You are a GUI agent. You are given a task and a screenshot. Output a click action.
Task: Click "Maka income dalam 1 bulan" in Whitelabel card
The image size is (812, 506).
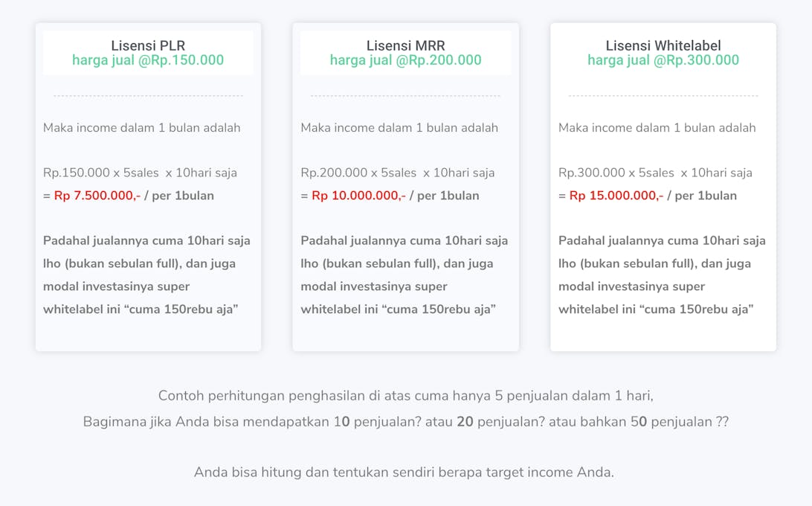(x=657, y=127)
